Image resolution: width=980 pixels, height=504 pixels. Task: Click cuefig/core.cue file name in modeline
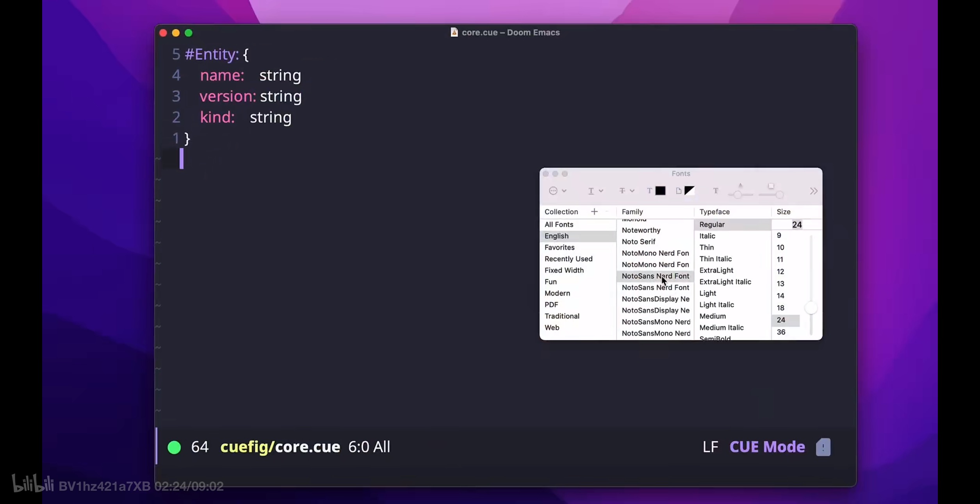(x=280, y=447)
